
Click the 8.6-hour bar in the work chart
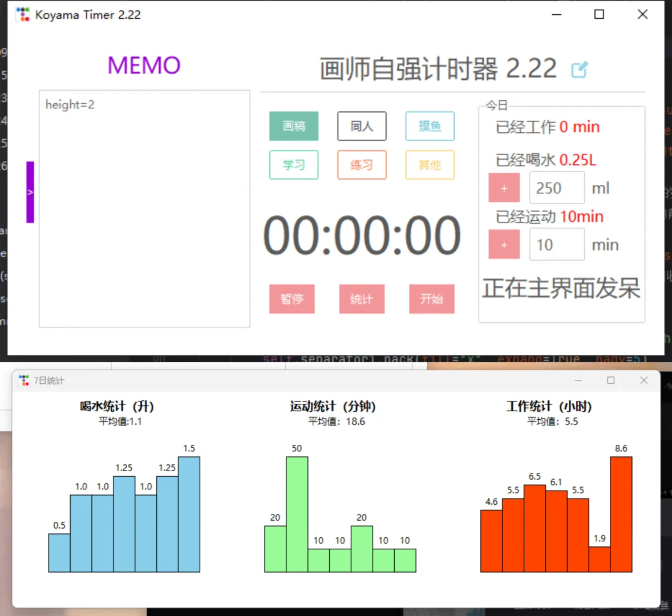click(x=621, y=513)
